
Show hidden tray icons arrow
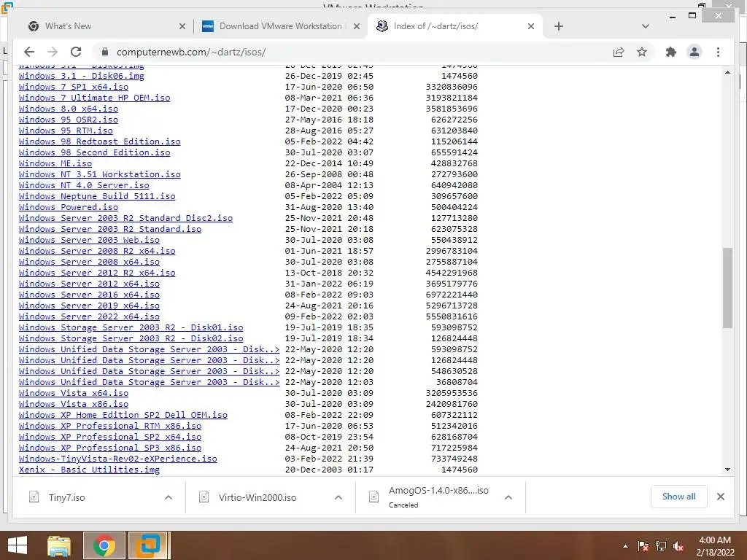pyautogui.click(x=625, y=546)
